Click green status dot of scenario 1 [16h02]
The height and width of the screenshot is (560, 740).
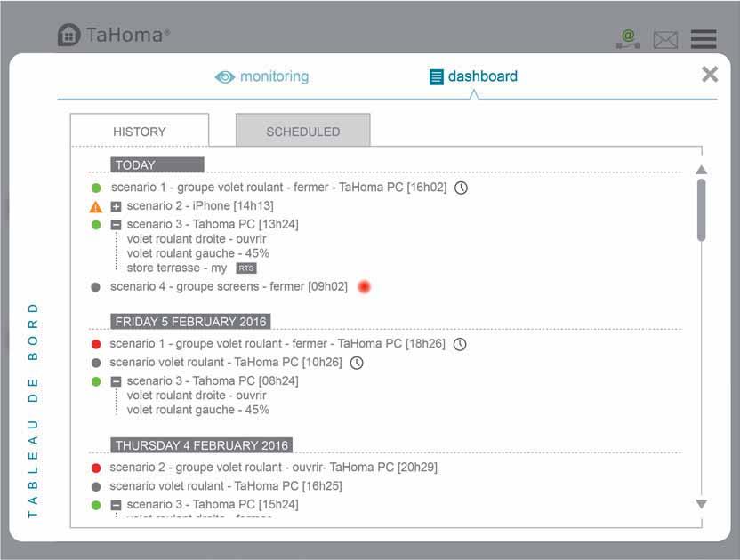pos(96,188)
